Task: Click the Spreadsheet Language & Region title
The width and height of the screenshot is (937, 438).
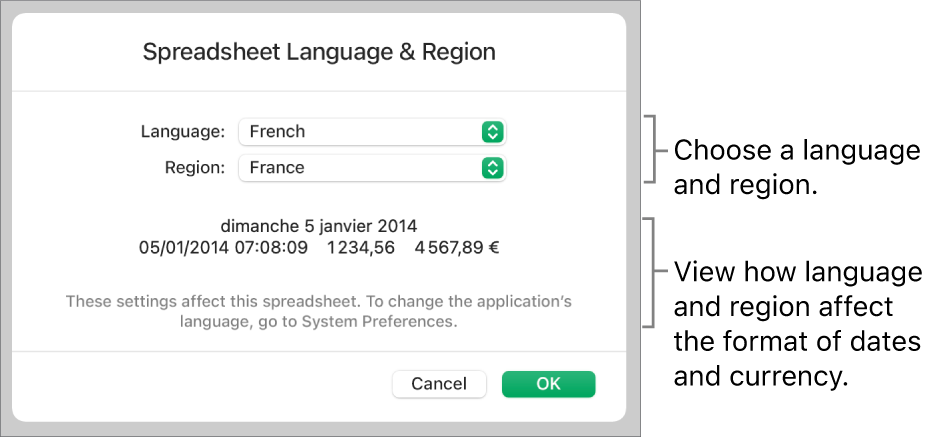Action: [x=319, y=52]
